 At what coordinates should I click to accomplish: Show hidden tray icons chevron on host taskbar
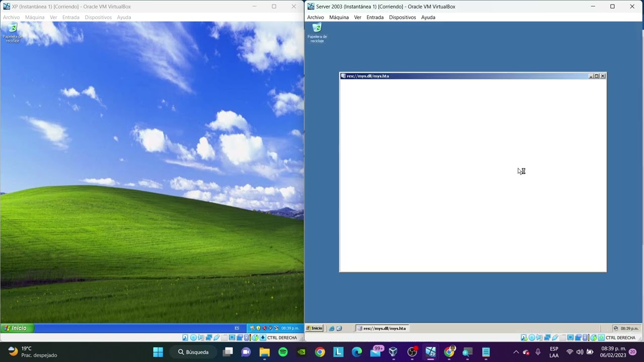coord(516,352)
